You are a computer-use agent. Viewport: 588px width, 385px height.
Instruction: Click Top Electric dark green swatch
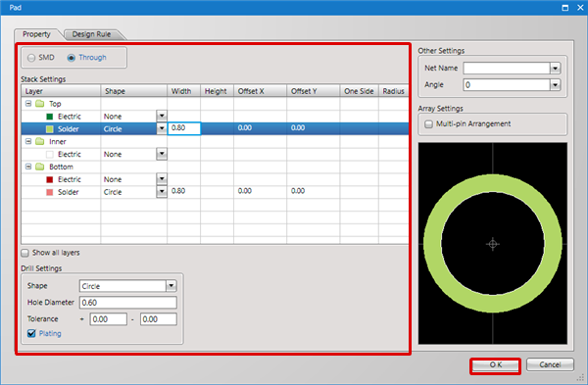pyautogui.click(x=50, y=117)
